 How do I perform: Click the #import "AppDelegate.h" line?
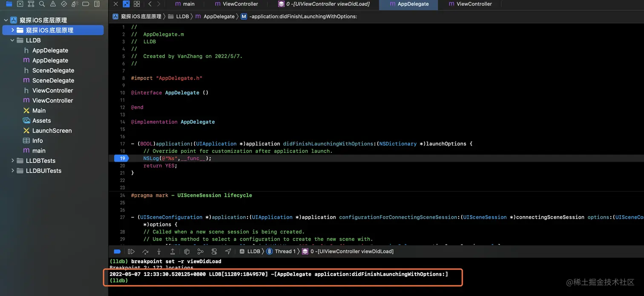click(167, 78)
